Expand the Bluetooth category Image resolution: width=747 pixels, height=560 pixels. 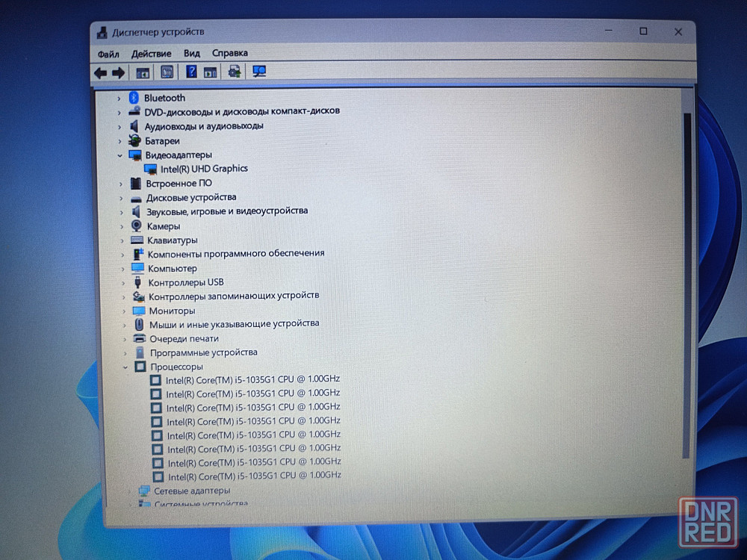(x=119, y=99)
